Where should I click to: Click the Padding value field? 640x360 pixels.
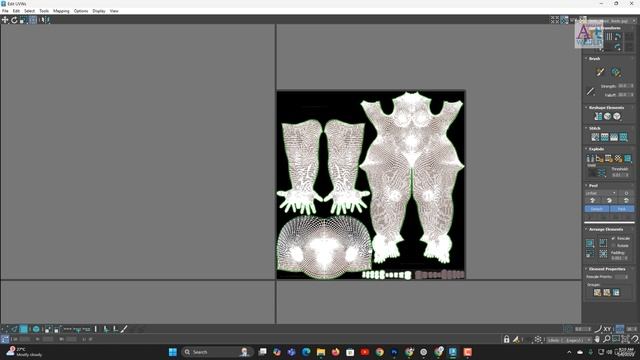pyautogui.click(x=619, y=258)
